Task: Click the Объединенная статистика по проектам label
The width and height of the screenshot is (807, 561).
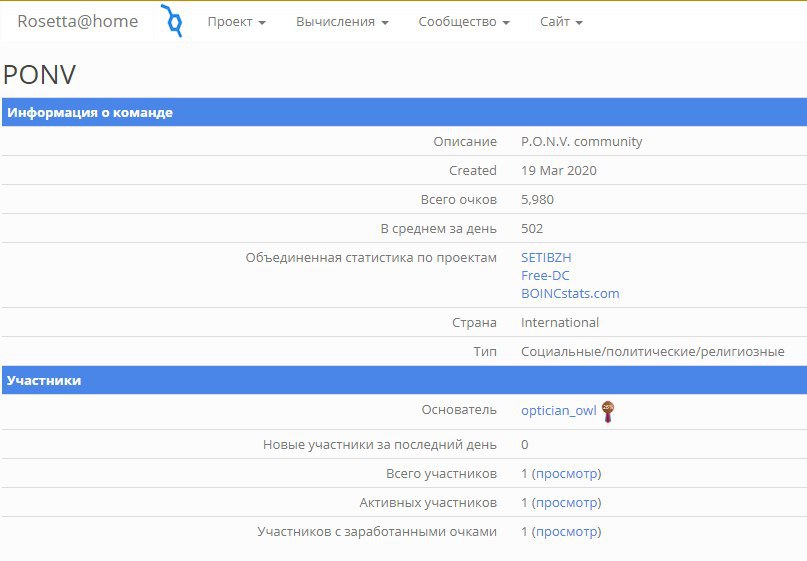Action: point(371,257)
